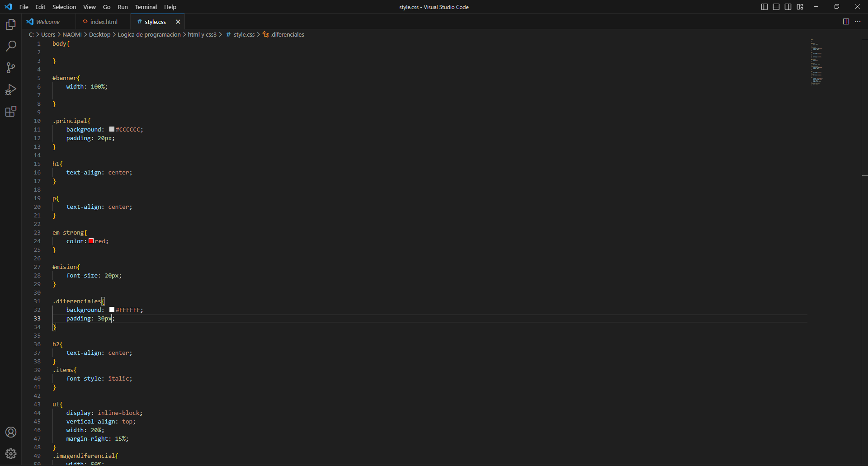This screenshot has height=466, width=868.
Task: Split the editor to the right
Action: click(846, 22)
